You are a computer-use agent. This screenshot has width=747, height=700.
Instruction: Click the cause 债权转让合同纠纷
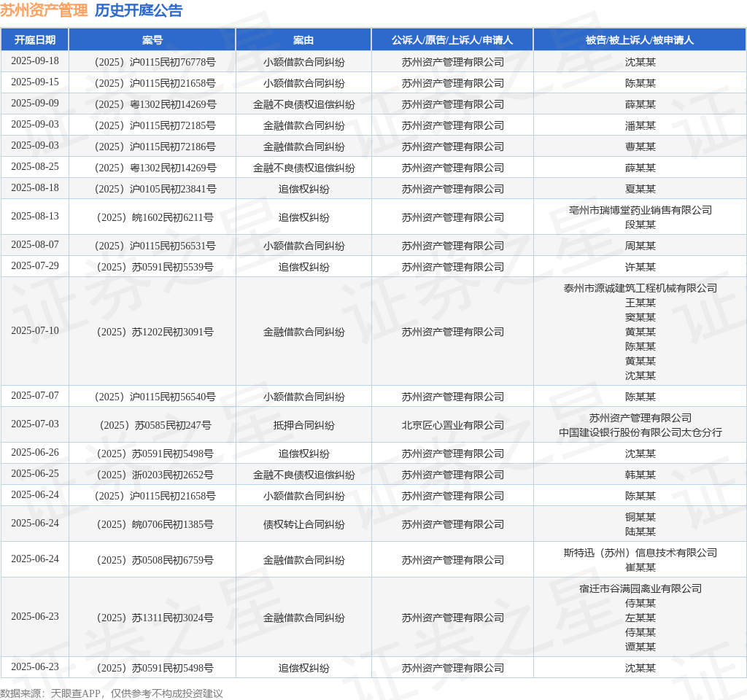[x=304, y=524]
